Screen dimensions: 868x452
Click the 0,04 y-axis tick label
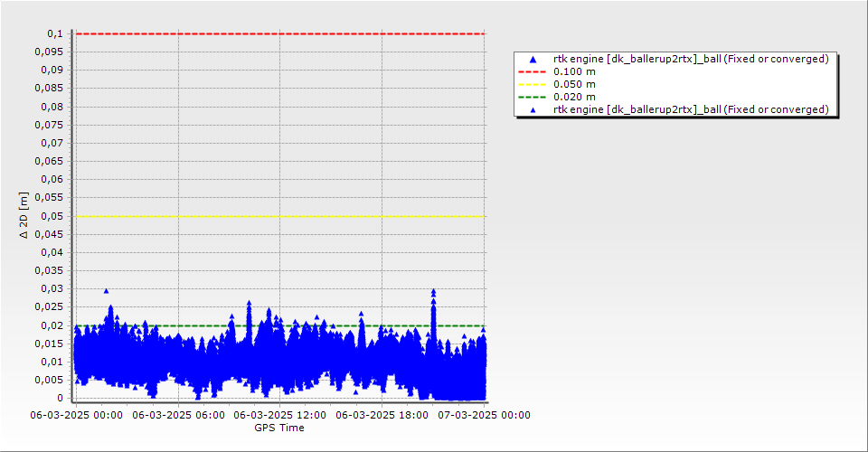52,252
